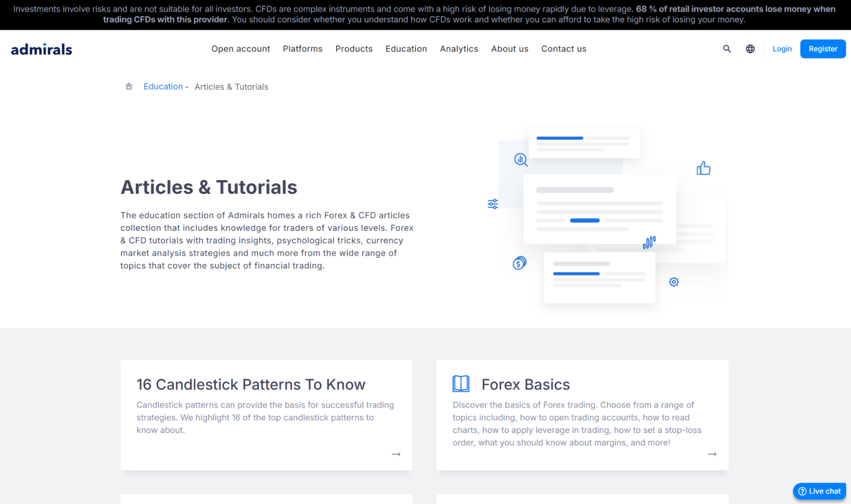Click arrow on Candlestick Patterns card
Screen dimensions: 851x504
(396, 454)
